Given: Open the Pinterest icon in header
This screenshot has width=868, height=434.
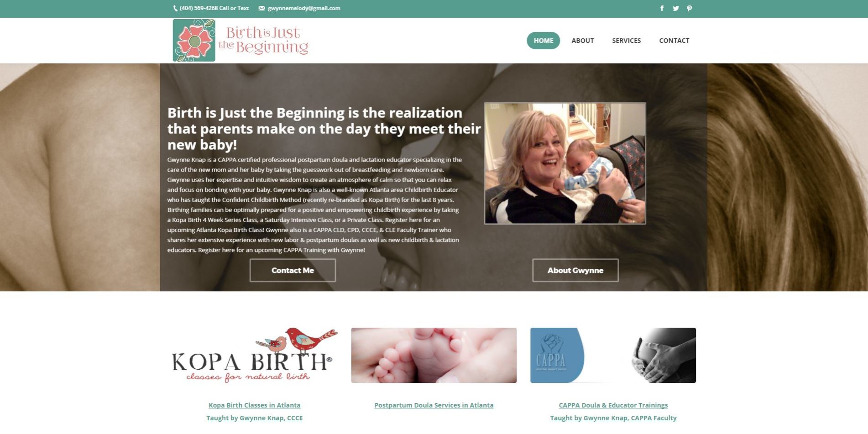Looking at the screenshot, I should pyautogui.click(x=689, y=8).
